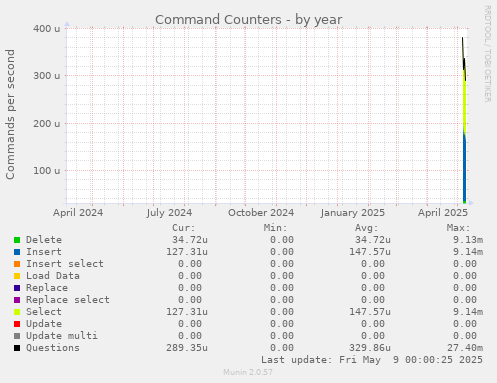Click the '100 u' y-axis label

(47, 171)
